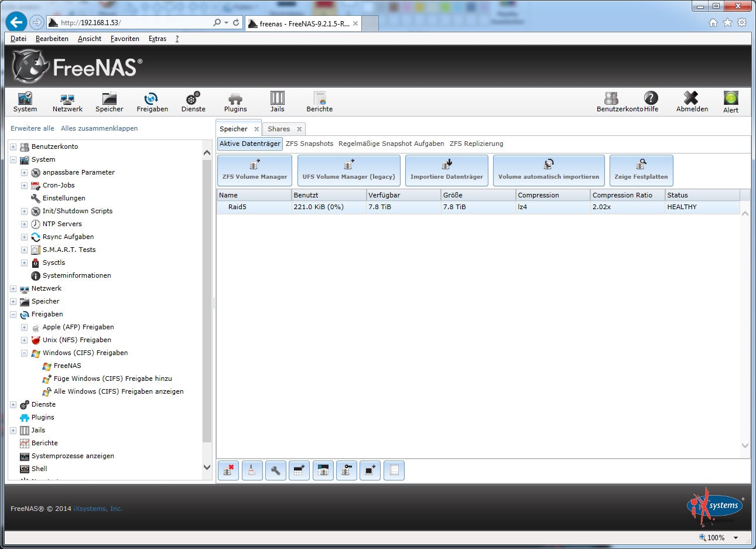This screenshot has height=549, width=756.
Task: Click the iXsystems, Inc. footer link
Action: (x=98, y=509)
